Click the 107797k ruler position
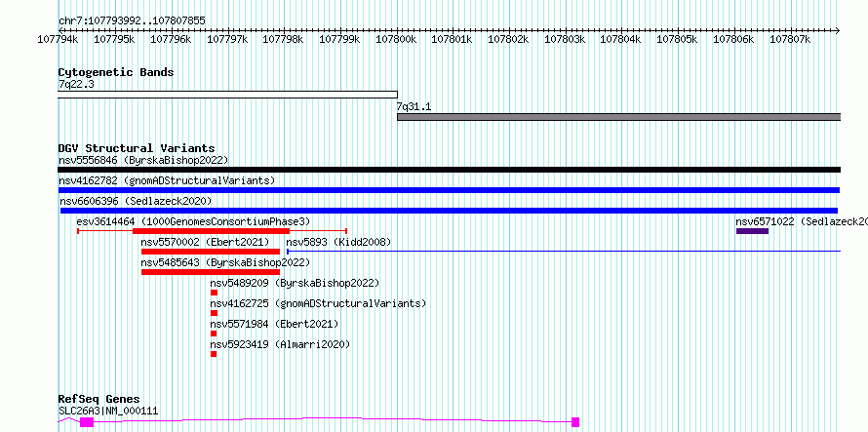This screenshot has height=432, width=868. pos(227,39)
